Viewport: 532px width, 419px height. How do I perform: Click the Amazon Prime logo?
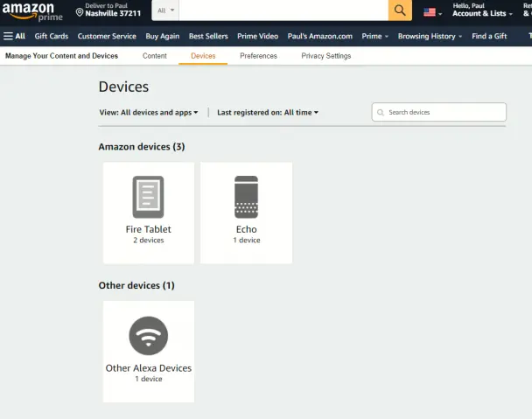click(32, 11)
